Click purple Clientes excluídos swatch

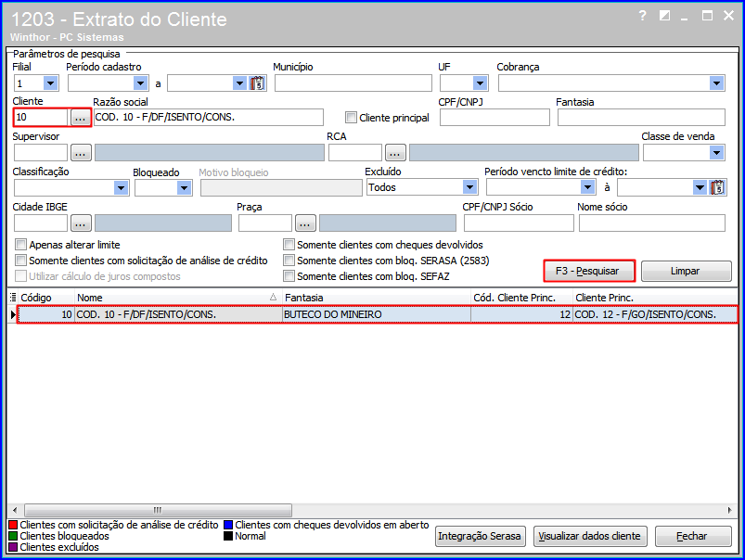pyautogui.click(x=13, y=547)
